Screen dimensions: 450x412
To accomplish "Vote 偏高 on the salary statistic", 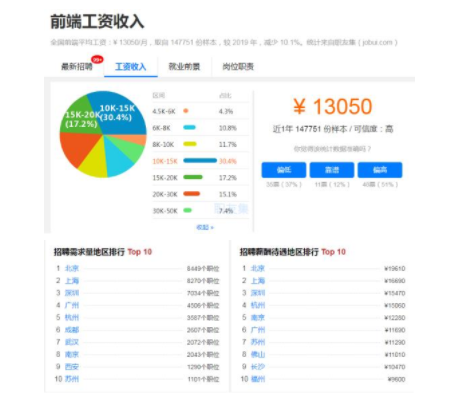I will 380,170.
